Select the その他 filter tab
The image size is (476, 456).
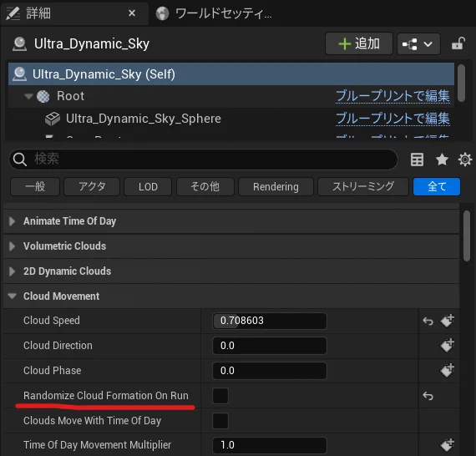click(205, 187)
